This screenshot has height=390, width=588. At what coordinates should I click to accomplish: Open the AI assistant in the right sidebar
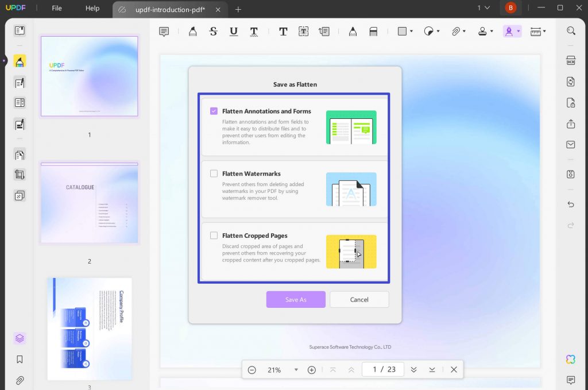pyautogui.click(x=570, y=359)
